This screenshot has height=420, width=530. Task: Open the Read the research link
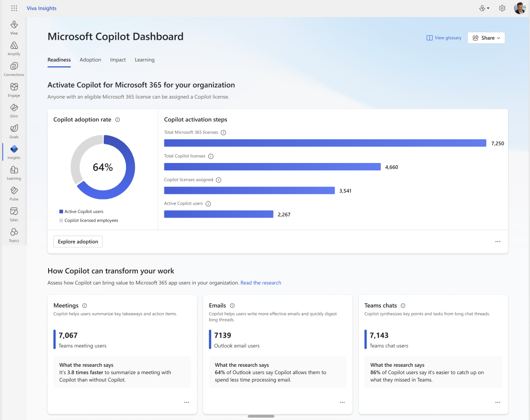click(261, 283)
